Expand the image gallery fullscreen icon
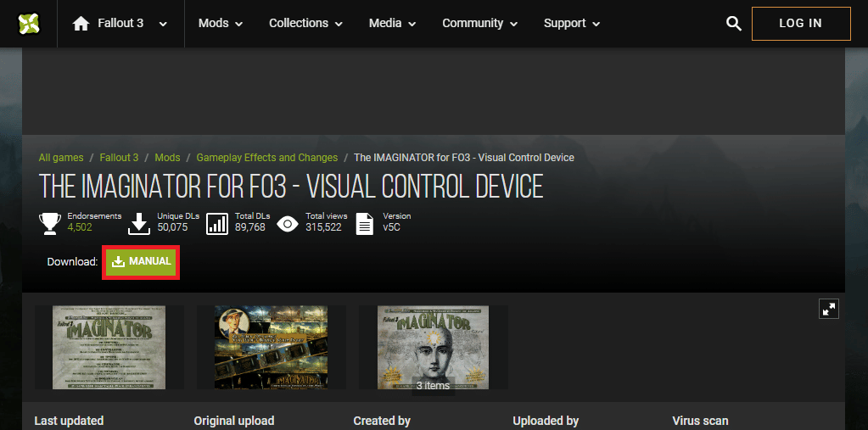This screenshot has width=868, height=430. click(829, 309)
